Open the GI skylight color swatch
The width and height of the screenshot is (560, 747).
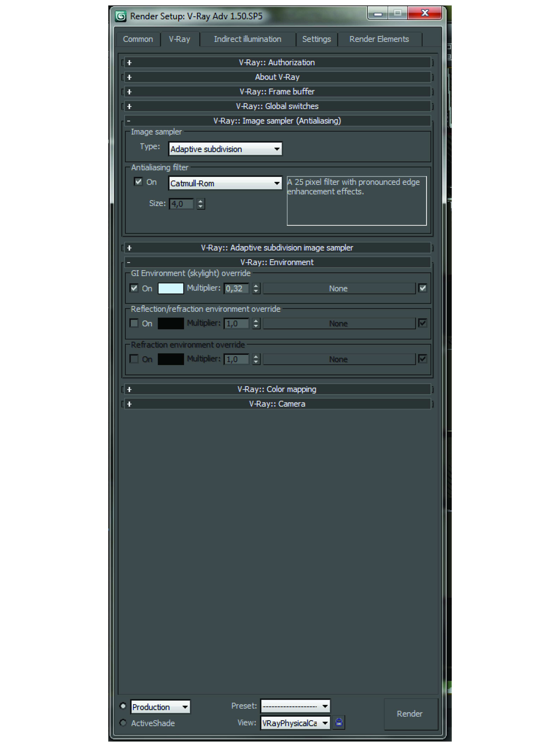point(170,288)
